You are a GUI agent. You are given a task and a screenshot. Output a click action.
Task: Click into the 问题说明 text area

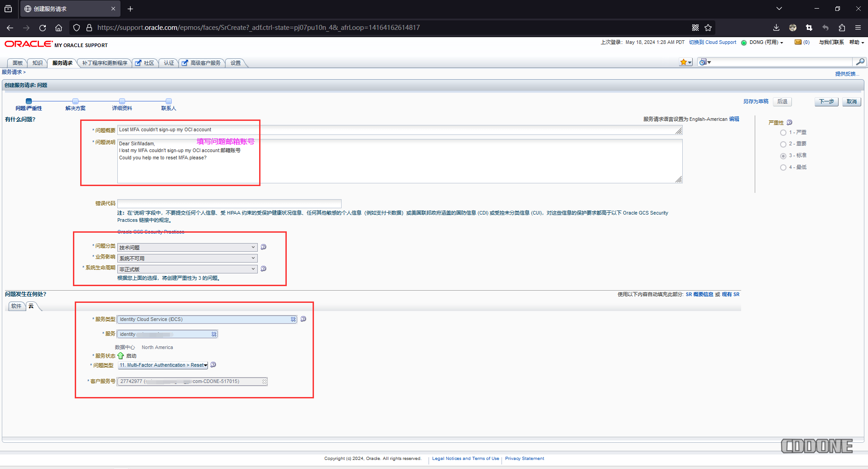coord(400,161)
